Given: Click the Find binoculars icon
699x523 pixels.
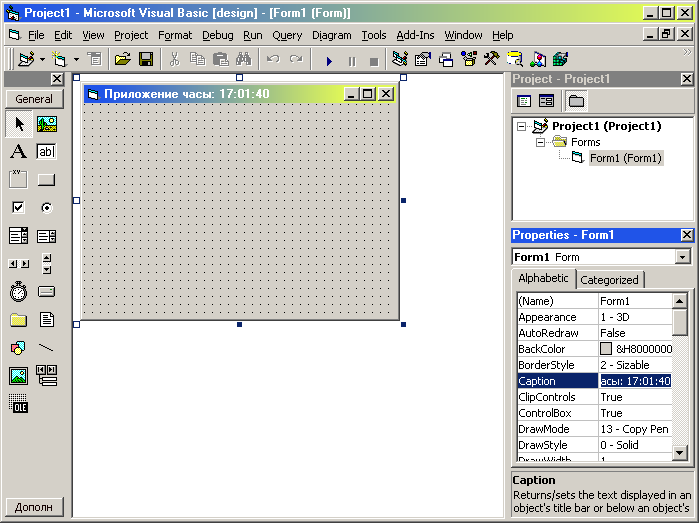Looking at the screenshot, I should 244,59.
